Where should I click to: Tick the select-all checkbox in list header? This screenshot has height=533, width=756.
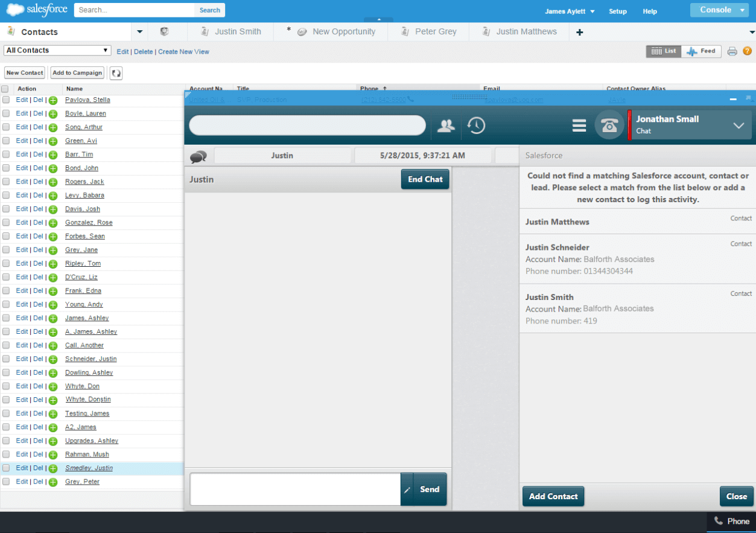(5, 89)
